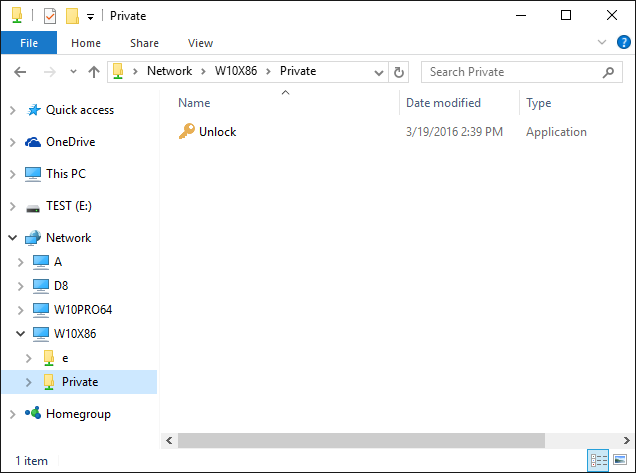The image size is (636, 473).
Task: Open the View ribbon tab
Action: coord(200,43)
